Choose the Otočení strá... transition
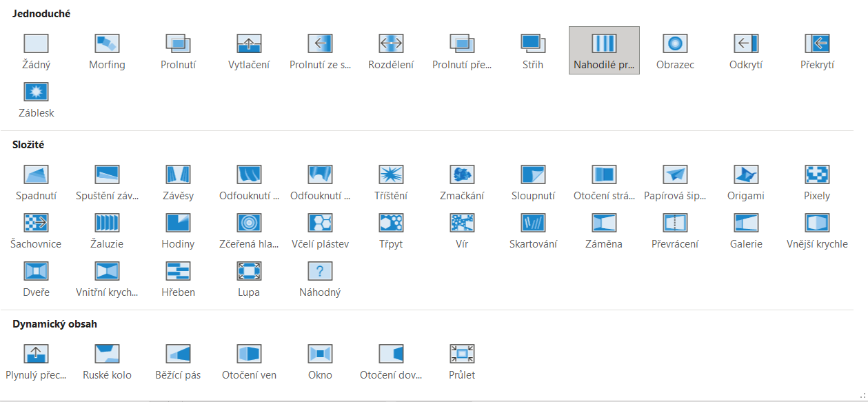Image resolution: width=868 pixels, height=402 pixels. pyautogui.click(x=604, y=181)
